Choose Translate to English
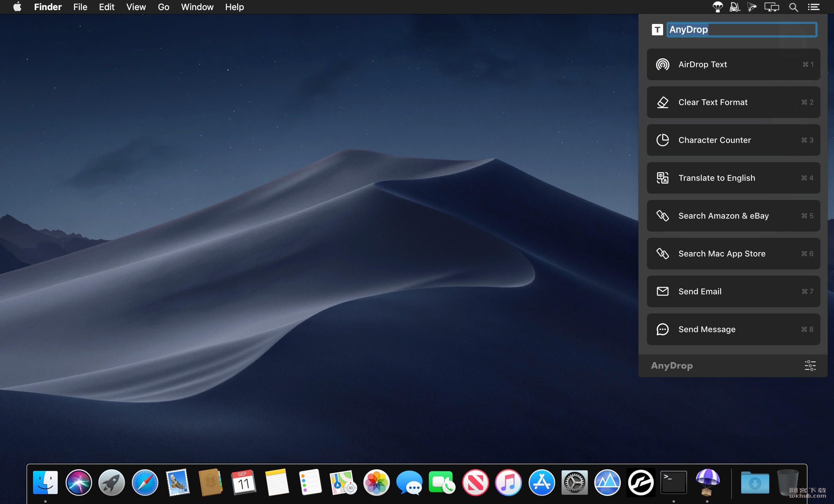The width and height of the screenshot is (834, 504). [733, 178]
